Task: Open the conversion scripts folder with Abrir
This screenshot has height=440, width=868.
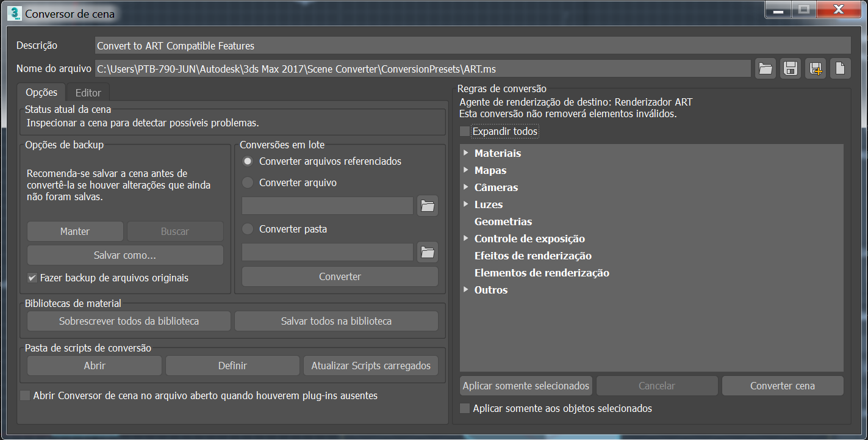Action: tap(95, 366)
